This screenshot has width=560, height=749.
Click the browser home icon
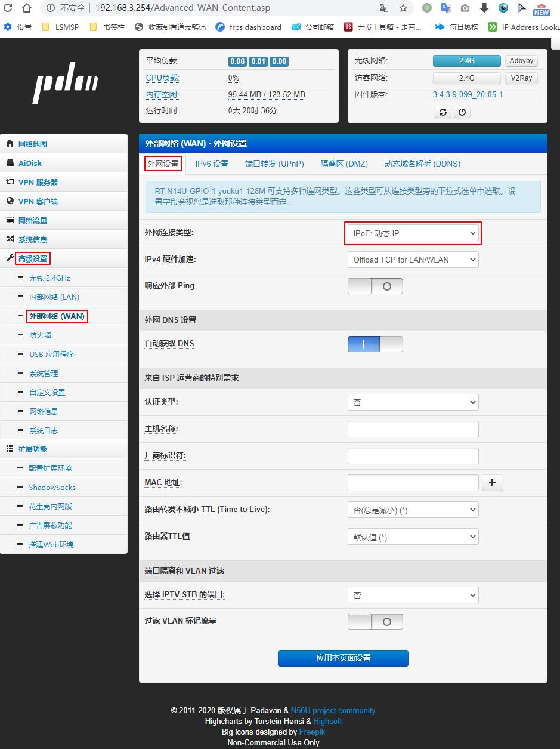[26, 8]
